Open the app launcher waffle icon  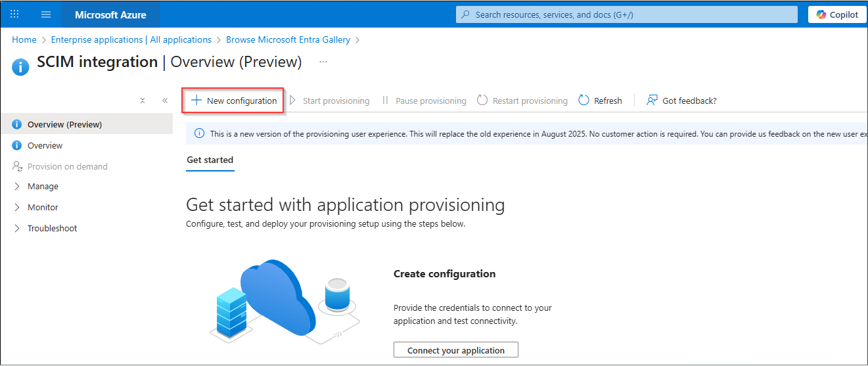coord(14,14)
